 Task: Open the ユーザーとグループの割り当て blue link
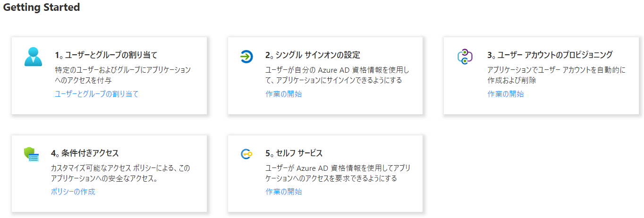[97, 94]
